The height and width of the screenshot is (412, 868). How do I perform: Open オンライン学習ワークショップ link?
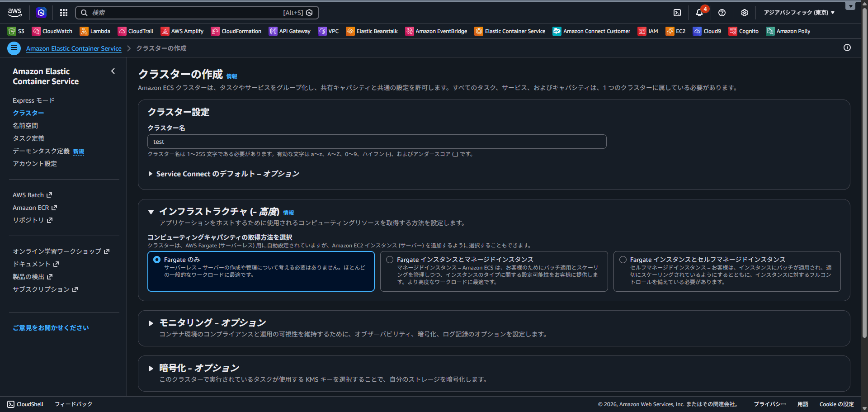click(x=61, y=251)
